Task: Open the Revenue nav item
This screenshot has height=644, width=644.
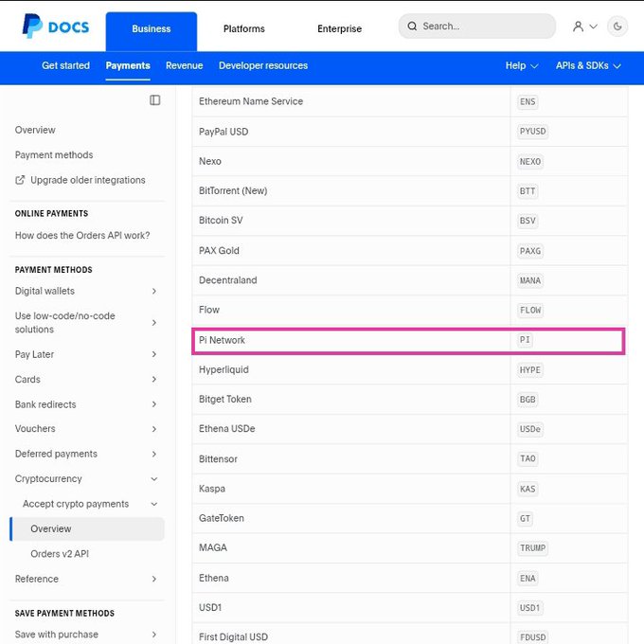Action: (184, 65)
